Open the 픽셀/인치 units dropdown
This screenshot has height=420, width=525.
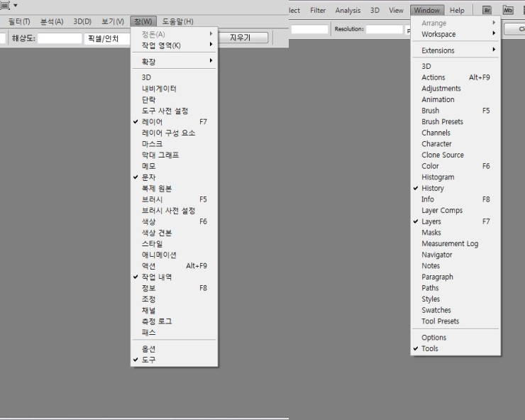107,38
